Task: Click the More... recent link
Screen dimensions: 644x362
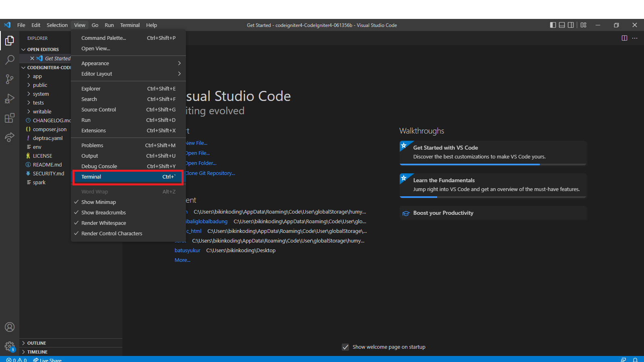Action: pos(182,260)
